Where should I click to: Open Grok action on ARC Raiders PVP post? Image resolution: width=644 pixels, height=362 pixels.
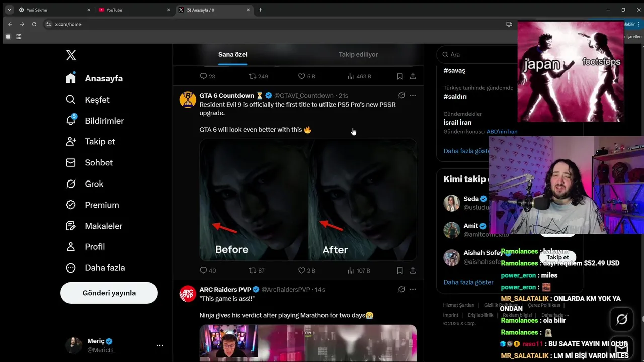coord(401,289)
